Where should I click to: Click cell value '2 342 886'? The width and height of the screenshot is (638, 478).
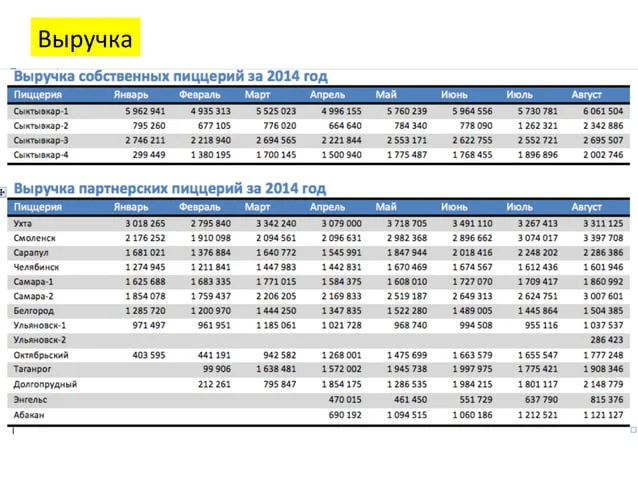(x=603, y=126)
